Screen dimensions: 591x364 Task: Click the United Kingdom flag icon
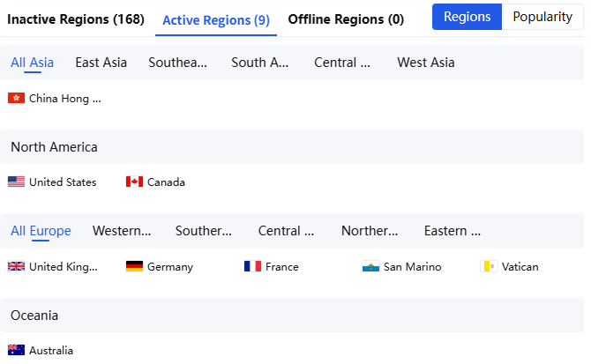point(16,266)
